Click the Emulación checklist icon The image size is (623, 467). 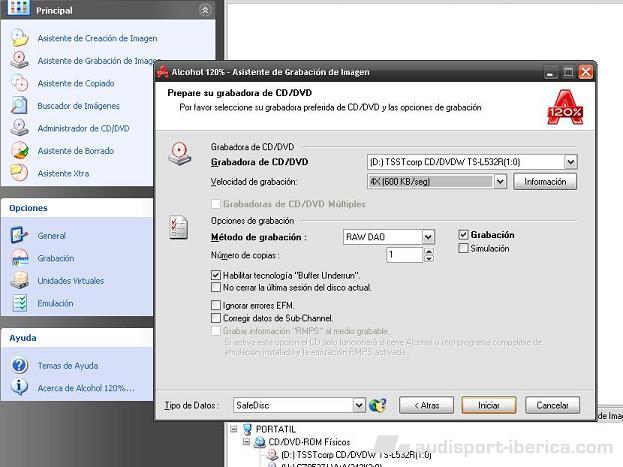19,303
